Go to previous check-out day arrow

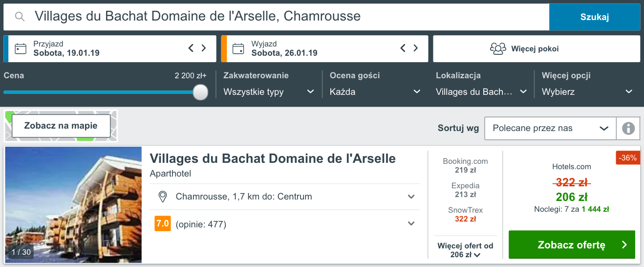pyautogui.click(x=403, y=48)
